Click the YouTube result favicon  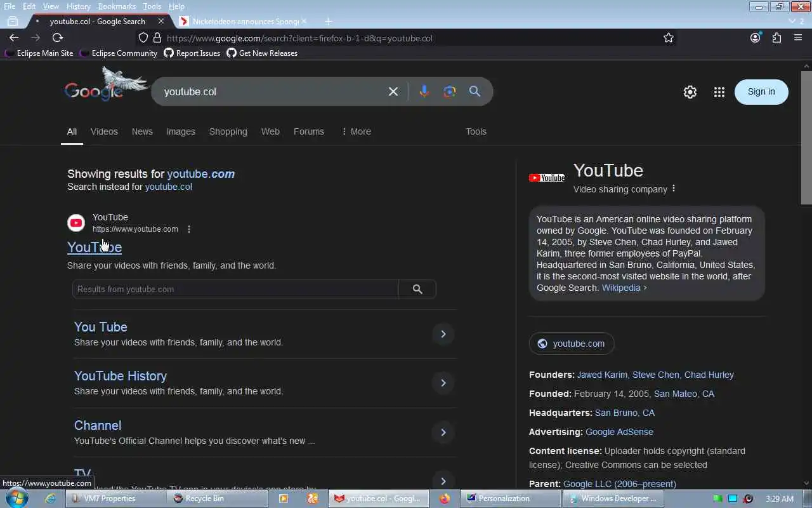tap(76, 222)
